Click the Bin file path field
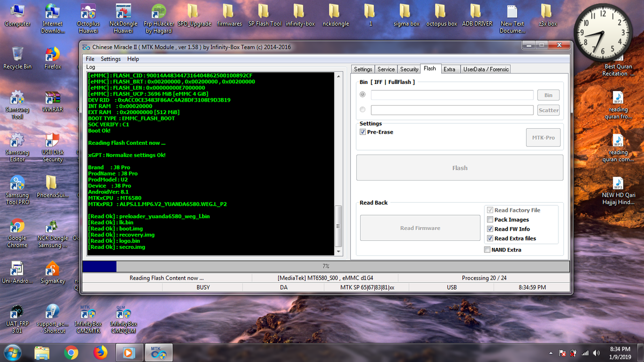Viewport: 644px width, 362px height. click(x=452, y=95)
